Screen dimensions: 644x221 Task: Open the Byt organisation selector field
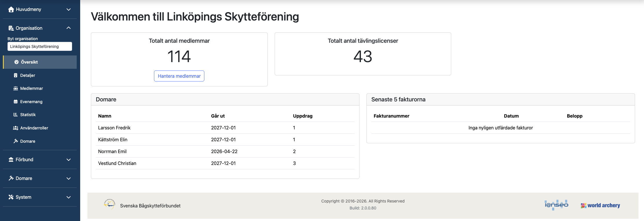(40, 47)
